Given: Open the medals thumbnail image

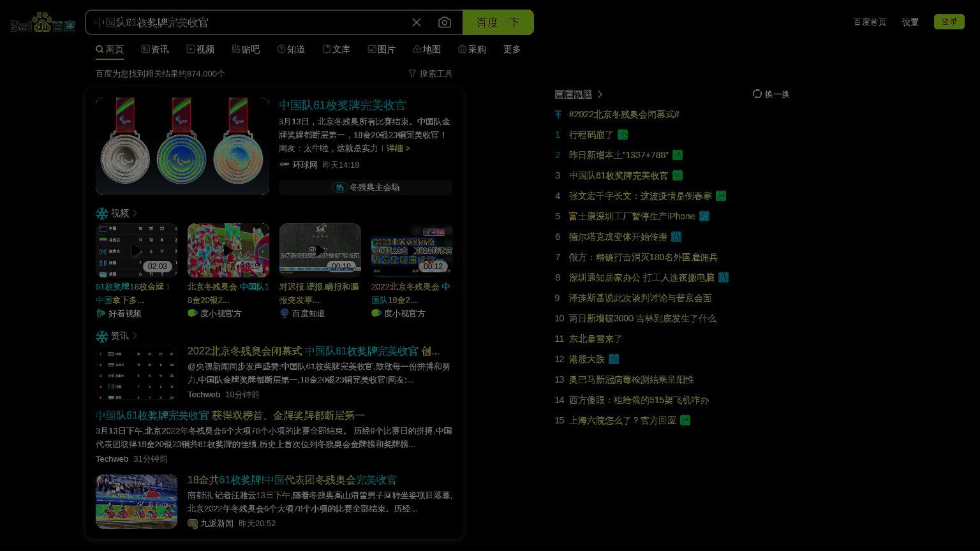Looking at the screenshot, I should pos(182,146).
